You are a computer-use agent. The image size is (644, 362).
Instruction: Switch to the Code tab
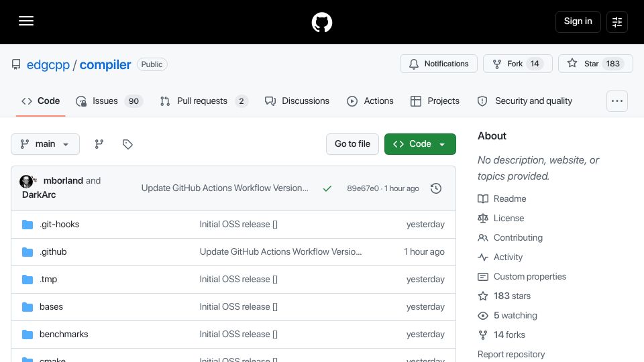click(x=41, y=101)
